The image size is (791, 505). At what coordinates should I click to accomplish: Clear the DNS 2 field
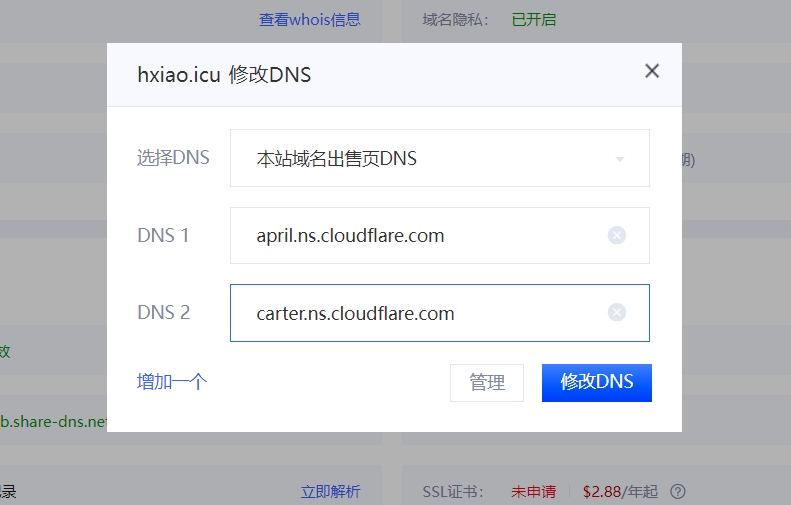[616, 312]
